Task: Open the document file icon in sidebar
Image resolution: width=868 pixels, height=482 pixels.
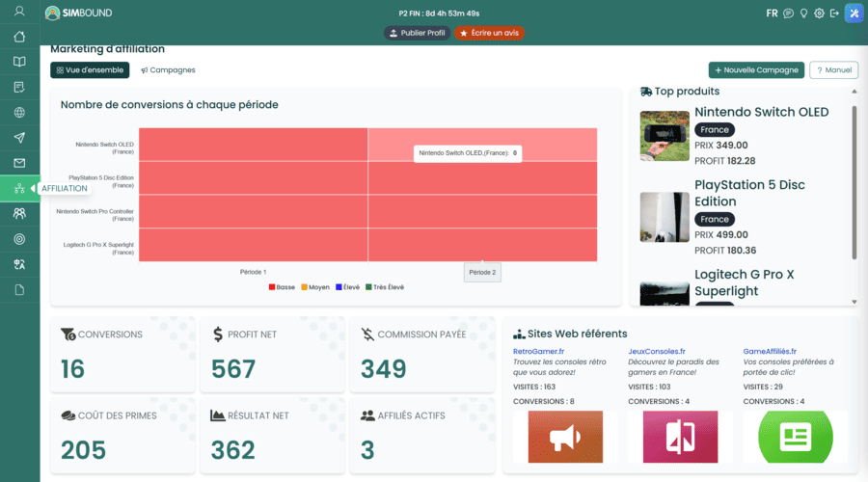Action: pyautogui.click(x=19, y=290)
